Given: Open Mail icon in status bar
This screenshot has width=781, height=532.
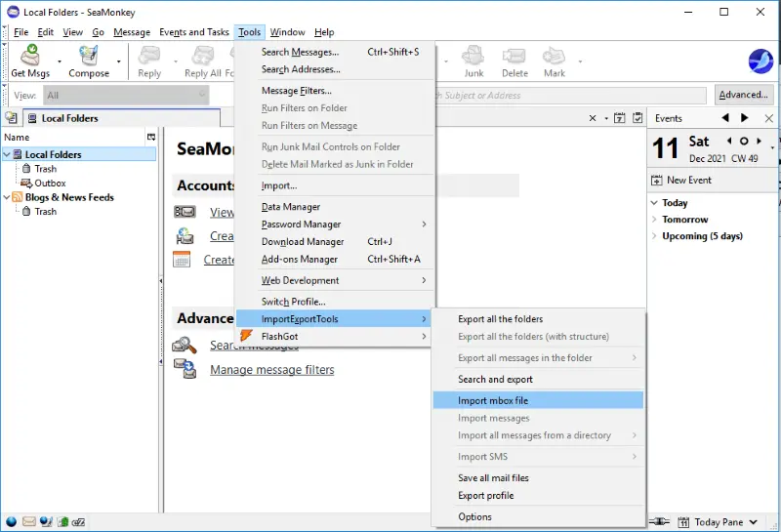Looking at the screenshot, I should click(x=29, y=522).
